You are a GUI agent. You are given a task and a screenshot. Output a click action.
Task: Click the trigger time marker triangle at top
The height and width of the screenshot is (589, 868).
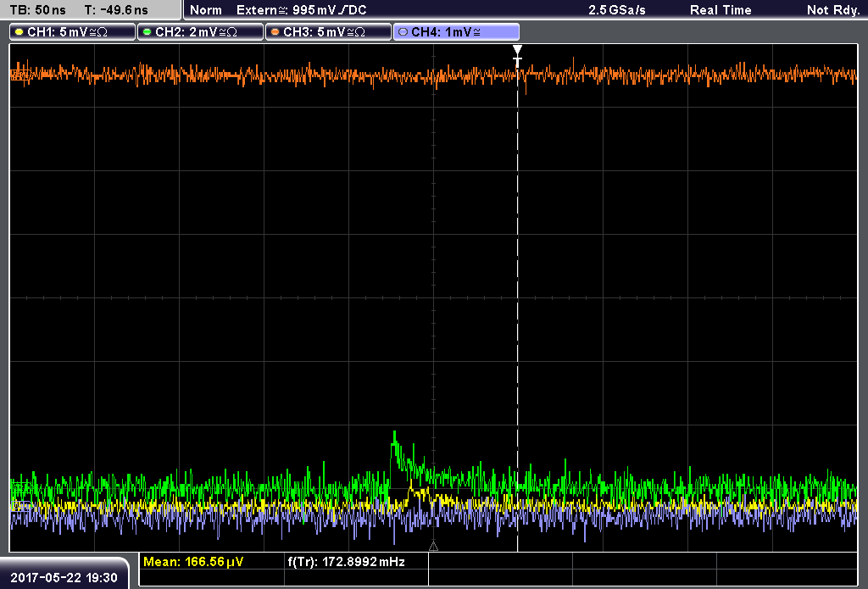click(x=517, y=50)
